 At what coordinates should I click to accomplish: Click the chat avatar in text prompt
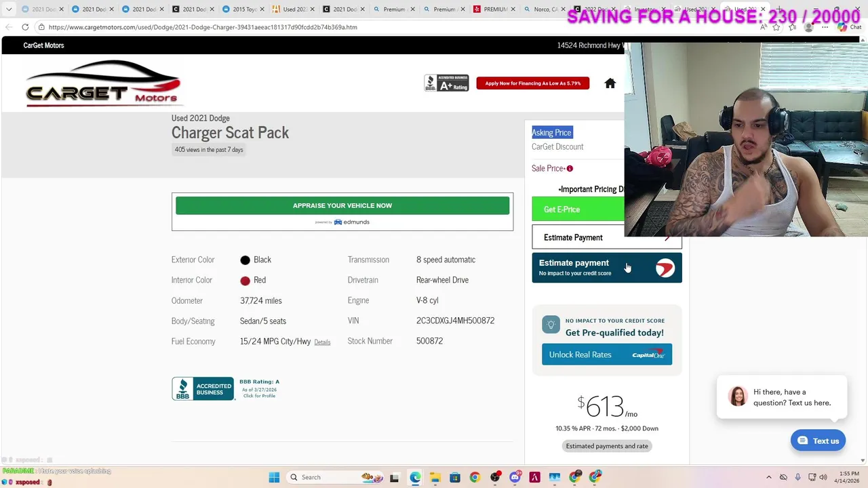[x=738, y=396]
